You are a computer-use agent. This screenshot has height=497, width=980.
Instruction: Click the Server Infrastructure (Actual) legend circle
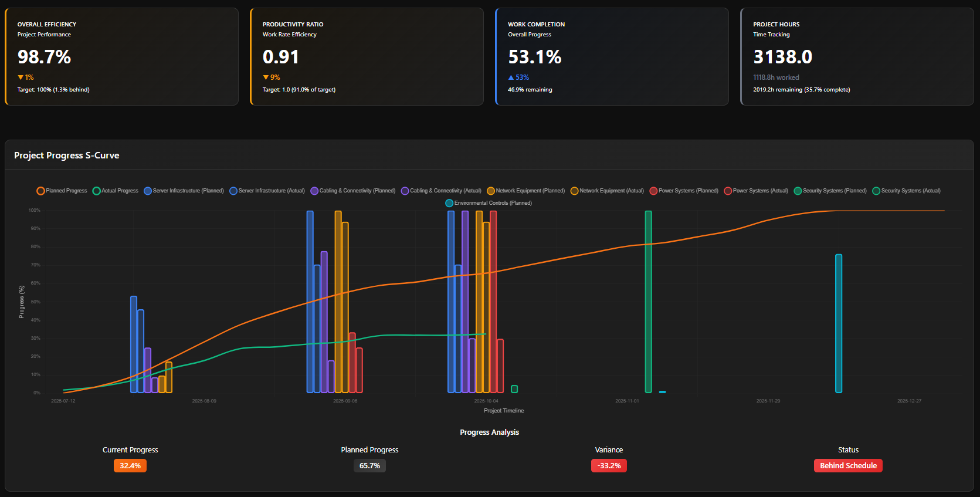pos(233,191)
